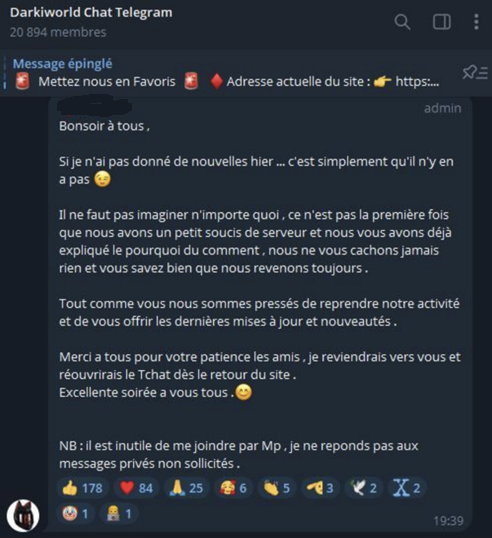This screenshot has height=538, width=492.
Task: Select the message timestamp 19:39
Action: coord(448,521)
